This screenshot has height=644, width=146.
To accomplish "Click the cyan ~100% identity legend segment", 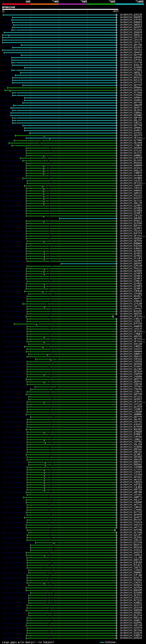I will 130,4.
